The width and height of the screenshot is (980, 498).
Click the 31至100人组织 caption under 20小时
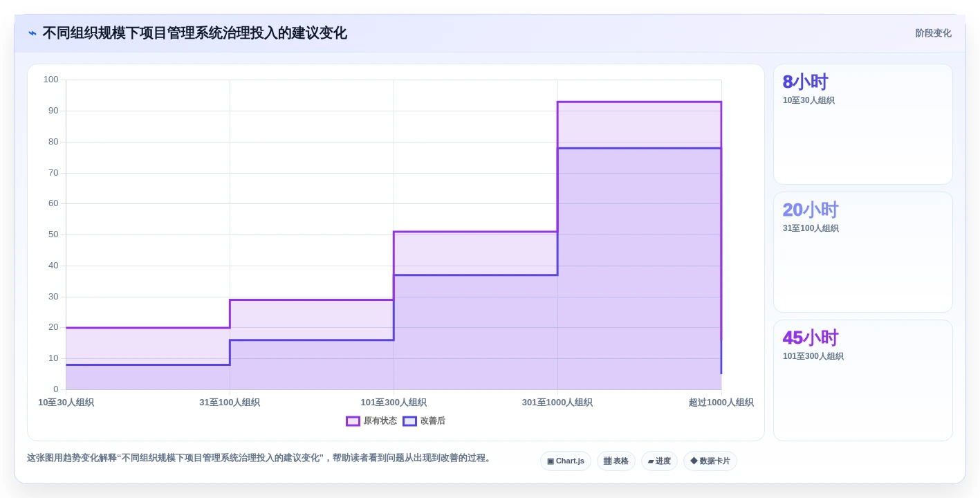pyautogui.click(x=811, y=228)
